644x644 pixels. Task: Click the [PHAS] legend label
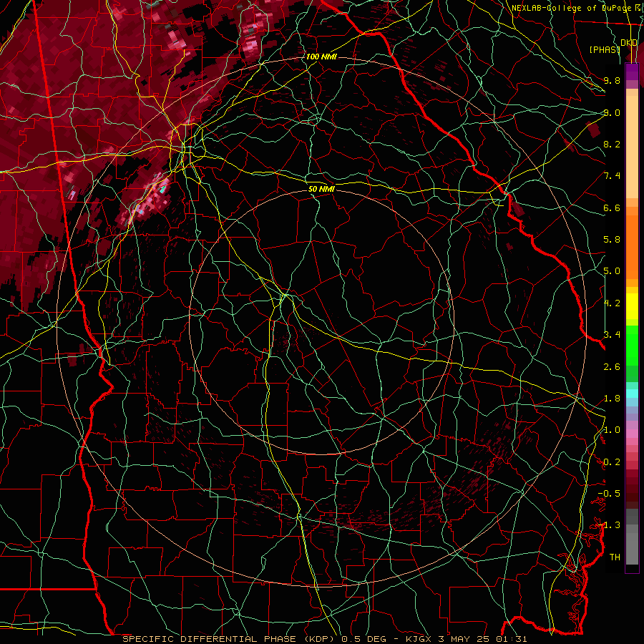[x=605, y=50]
